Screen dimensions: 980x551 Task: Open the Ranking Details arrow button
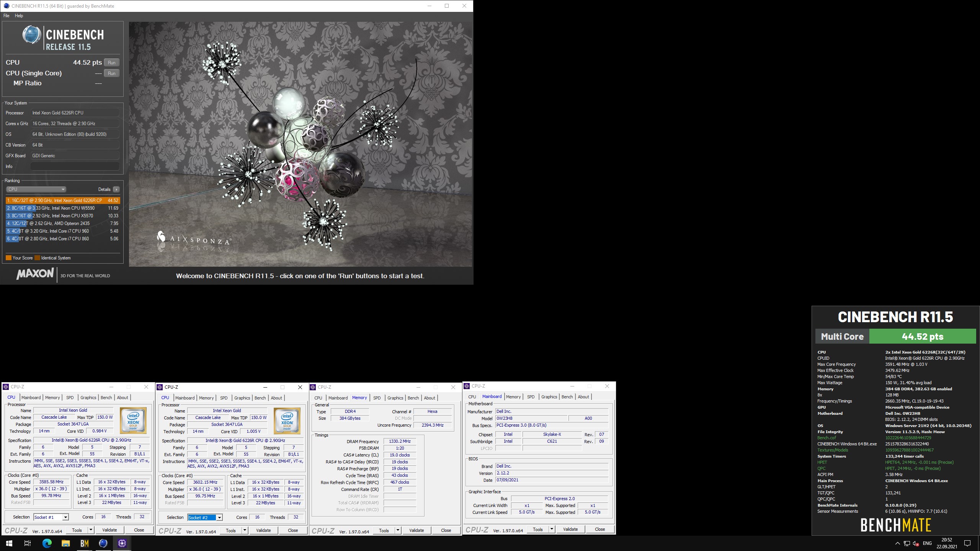tap(116, 189)
